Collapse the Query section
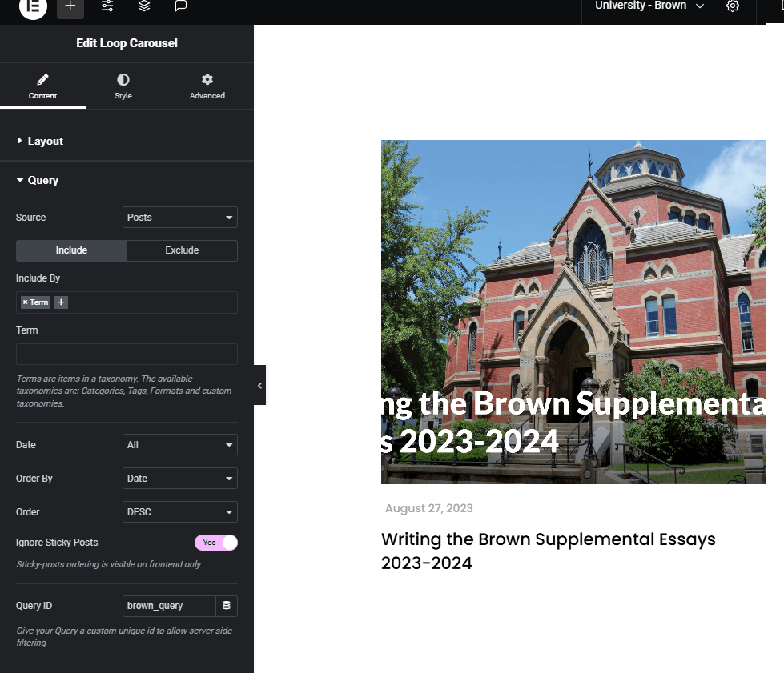This screenshot has width=784, height=673. pos(42,180)
